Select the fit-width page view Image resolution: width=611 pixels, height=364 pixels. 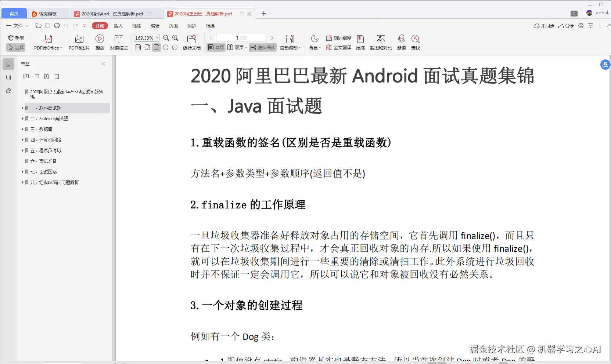[x=157, y=47]
